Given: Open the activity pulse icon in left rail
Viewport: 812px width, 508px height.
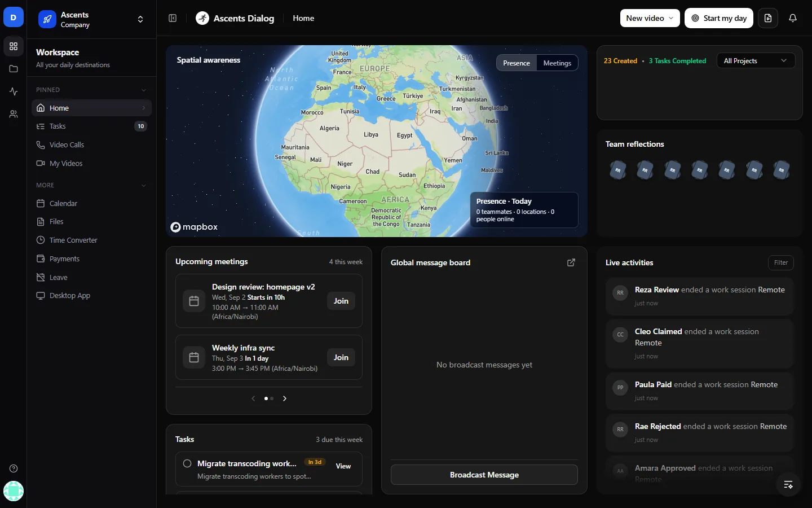Looking at the screenshot, I should pyautogui.click(x=14, y=91).
